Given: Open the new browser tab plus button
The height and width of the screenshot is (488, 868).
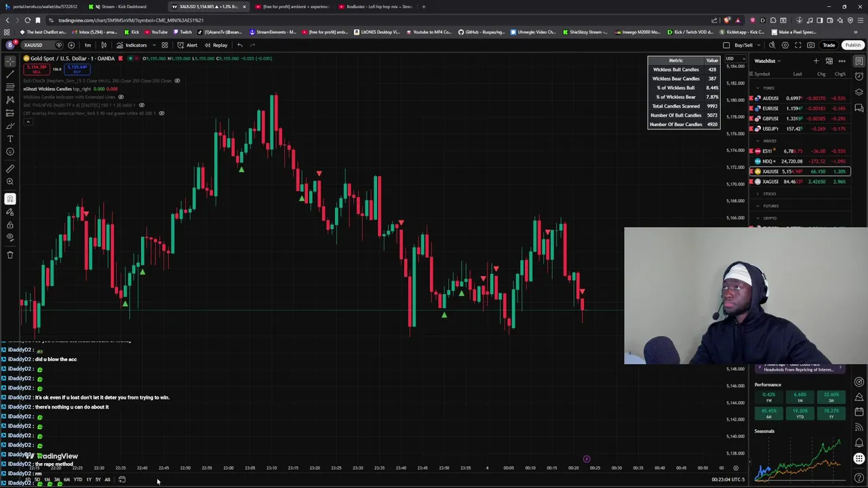Looking at the screenshot, I should coord(423,7).
